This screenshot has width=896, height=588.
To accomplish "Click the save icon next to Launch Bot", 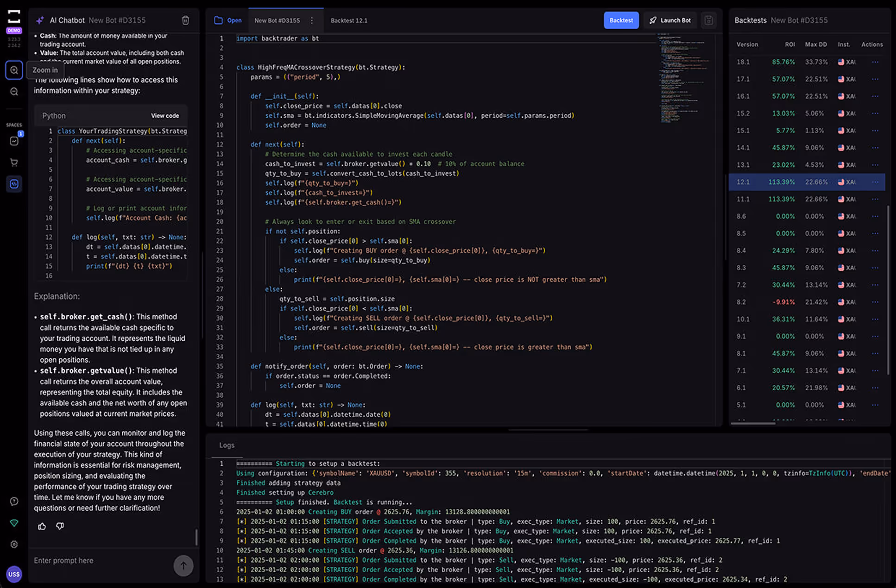I will (708, 20).
